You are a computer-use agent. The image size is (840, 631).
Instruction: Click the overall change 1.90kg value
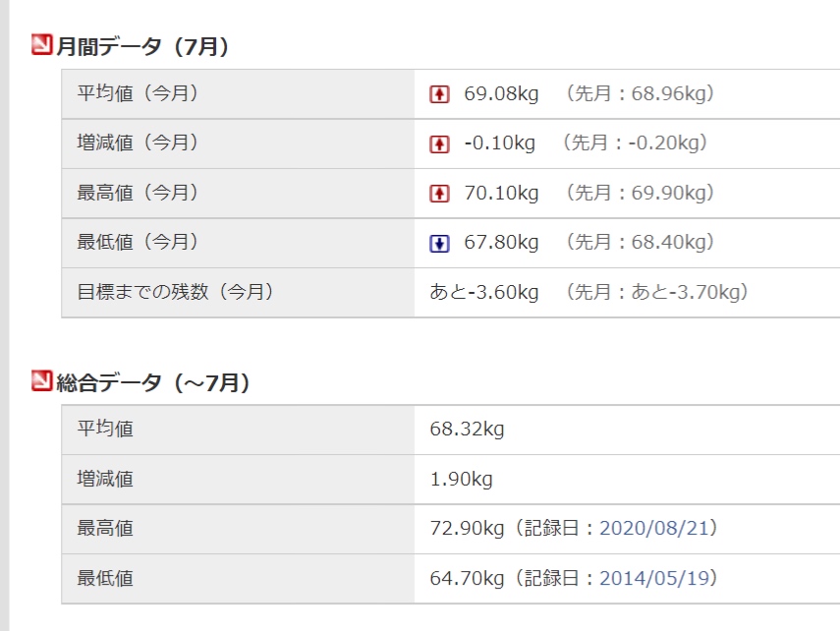[x=461, y=479]
